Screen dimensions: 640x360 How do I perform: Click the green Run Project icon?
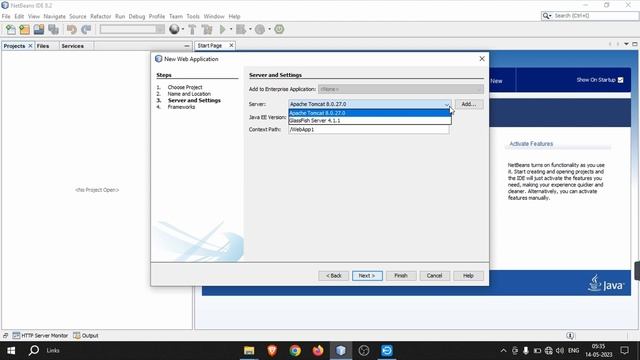(x=222, y=29)
